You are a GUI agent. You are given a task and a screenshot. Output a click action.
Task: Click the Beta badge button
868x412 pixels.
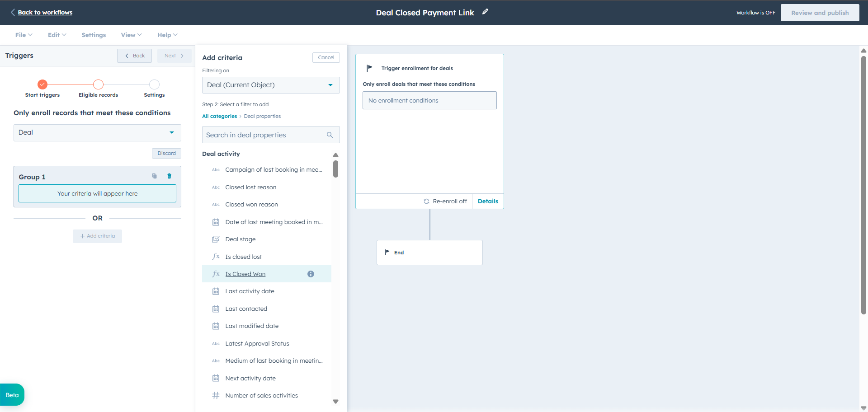(x=12, y=395)
